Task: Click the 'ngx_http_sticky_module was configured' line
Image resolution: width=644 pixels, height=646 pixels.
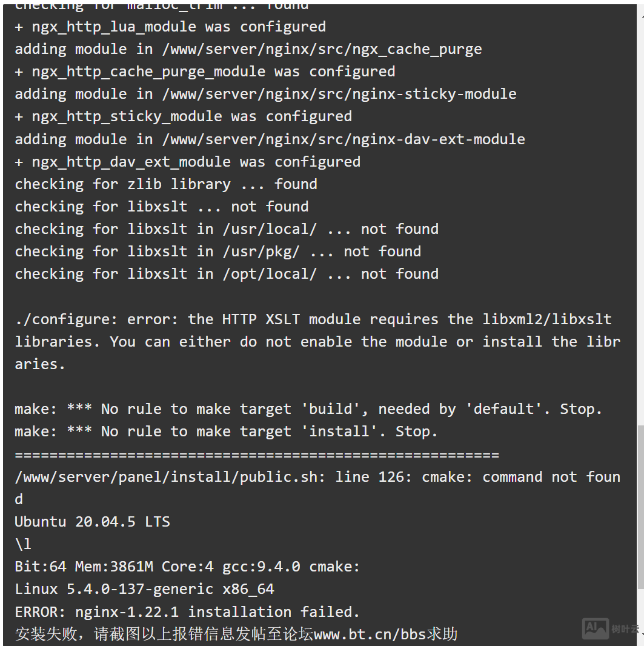Action: [183, 116]
